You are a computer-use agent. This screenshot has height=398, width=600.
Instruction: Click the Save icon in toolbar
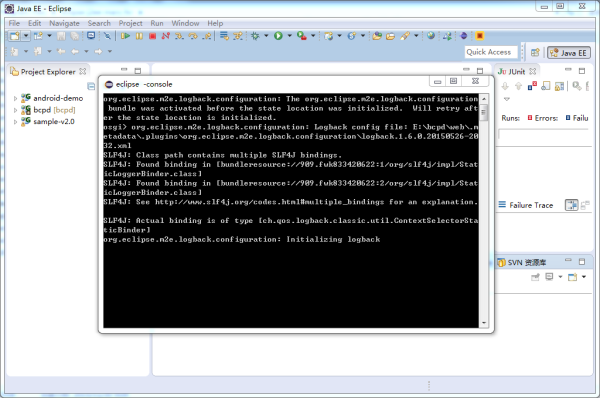pyautogui.click(x=61, y=36)
